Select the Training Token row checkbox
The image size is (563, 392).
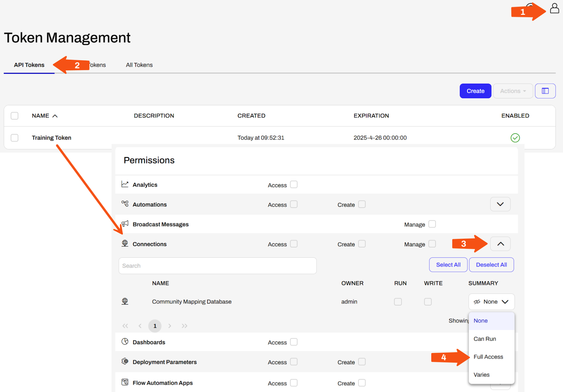point(14,138)
